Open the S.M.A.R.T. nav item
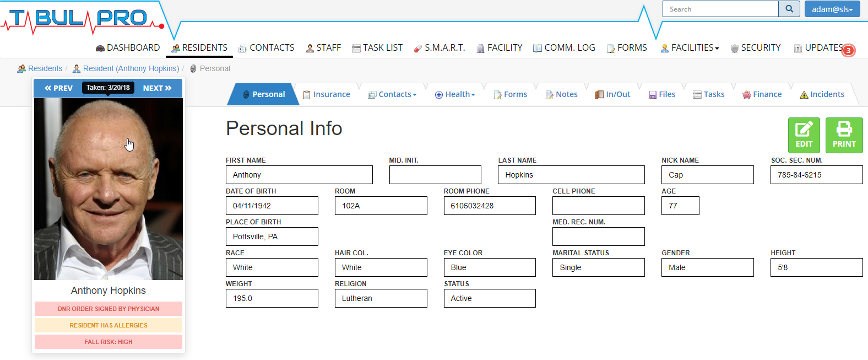Viewport: 868px width, 360px height. [x=440, y=48]
